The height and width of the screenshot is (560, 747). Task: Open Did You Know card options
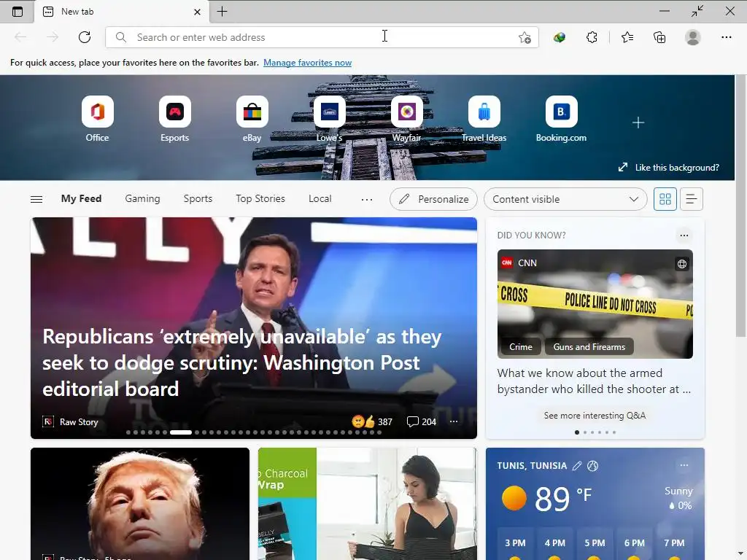point(684,236)
